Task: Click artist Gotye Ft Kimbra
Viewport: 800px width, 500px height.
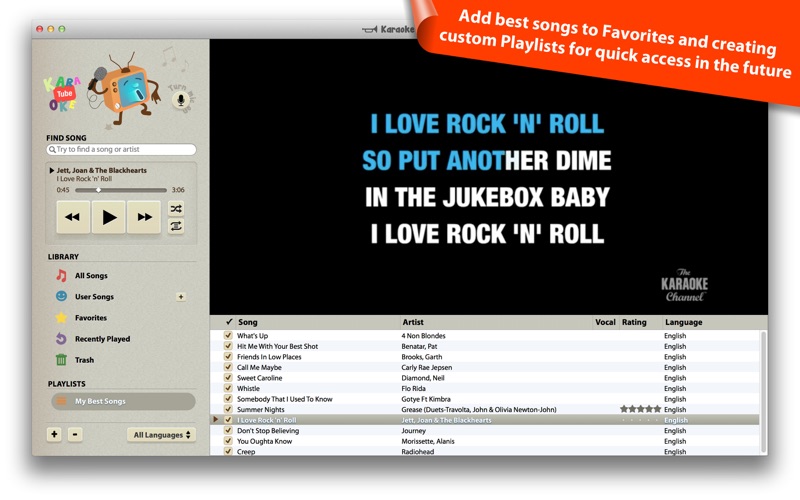Action: (426, 399)
